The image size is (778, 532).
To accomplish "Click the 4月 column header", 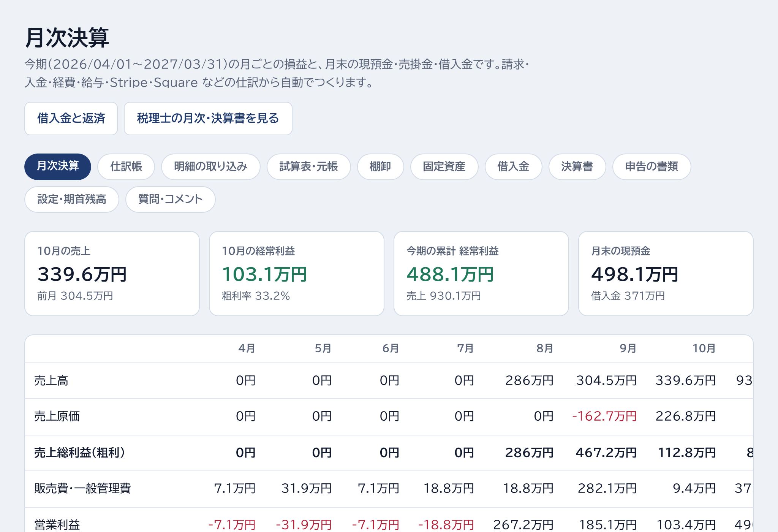I will click(247, 348).
